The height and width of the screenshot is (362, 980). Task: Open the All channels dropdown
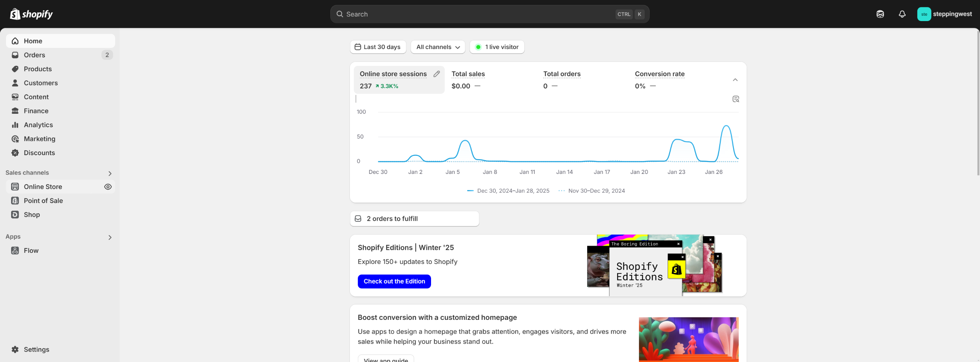[x=438, y=47]
